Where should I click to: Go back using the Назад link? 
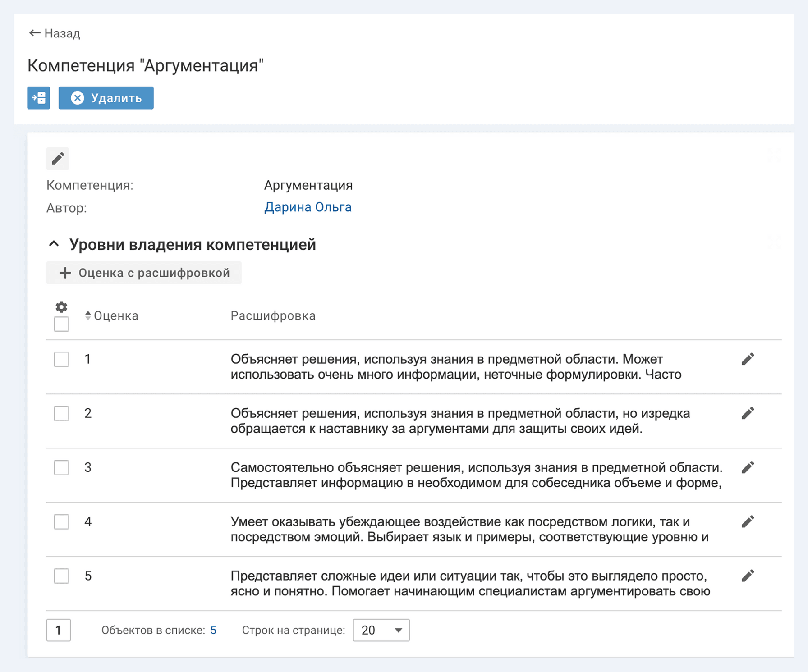pos(55,33)
